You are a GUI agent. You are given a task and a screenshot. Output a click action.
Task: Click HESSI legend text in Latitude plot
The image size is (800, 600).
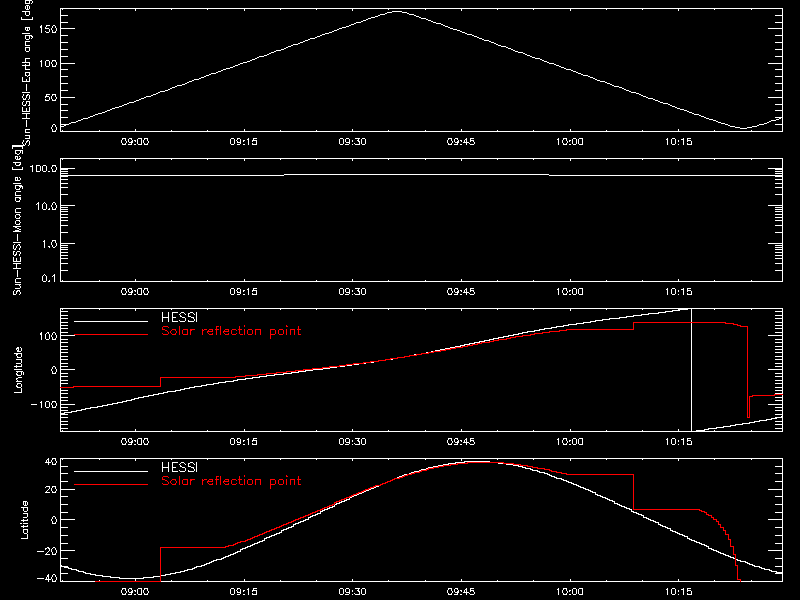coord(179,467)
